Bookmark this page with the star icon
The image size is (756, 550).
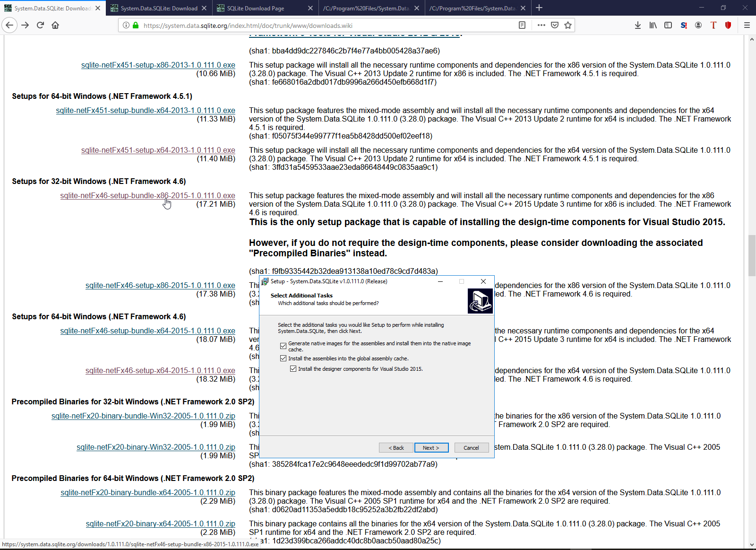[568, 25]
